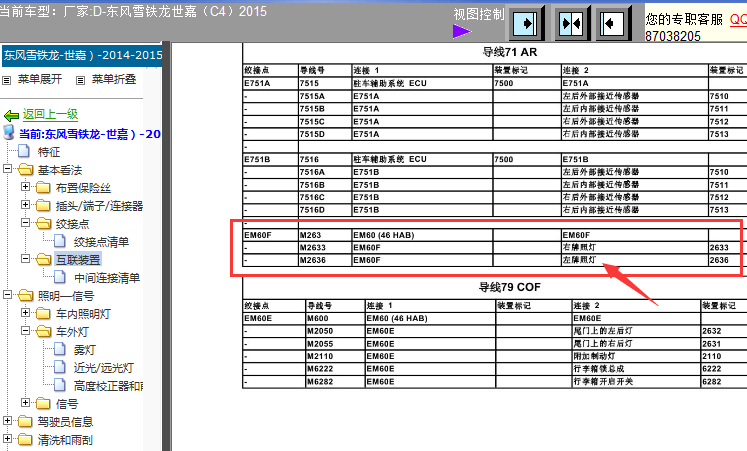The height and width of the screenshot is (451, 747).
Task: Open the 特征 tree item
Action: [x=49, y=152]
